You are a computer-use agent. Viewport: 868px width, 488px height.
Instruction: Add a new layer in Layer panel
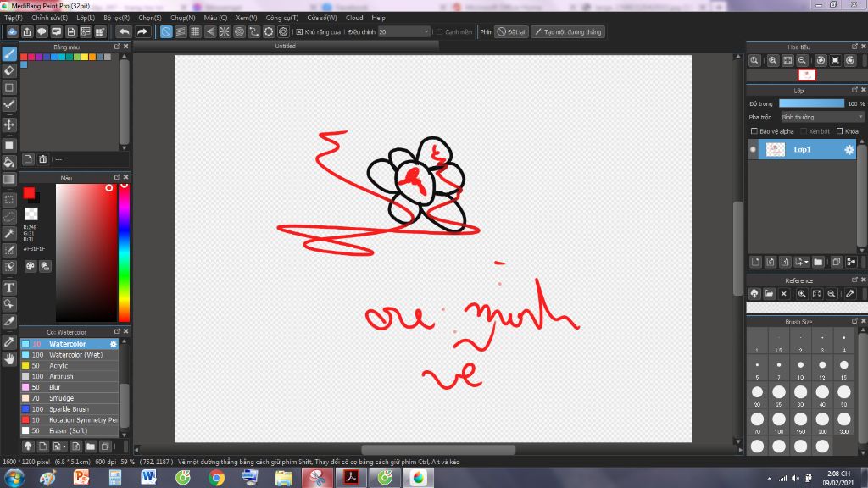pos(755,262)
